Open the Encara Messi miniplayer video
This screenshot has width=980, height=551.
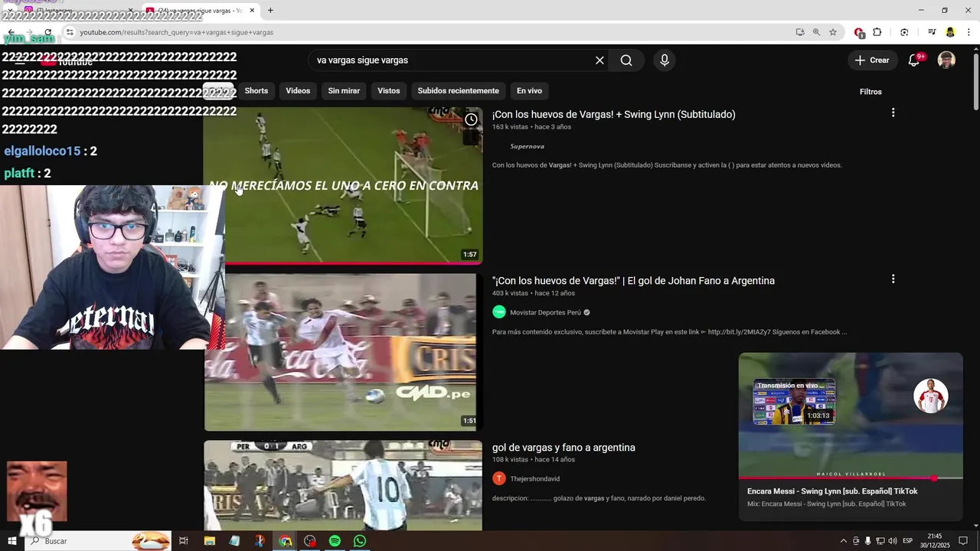point(851,415)
